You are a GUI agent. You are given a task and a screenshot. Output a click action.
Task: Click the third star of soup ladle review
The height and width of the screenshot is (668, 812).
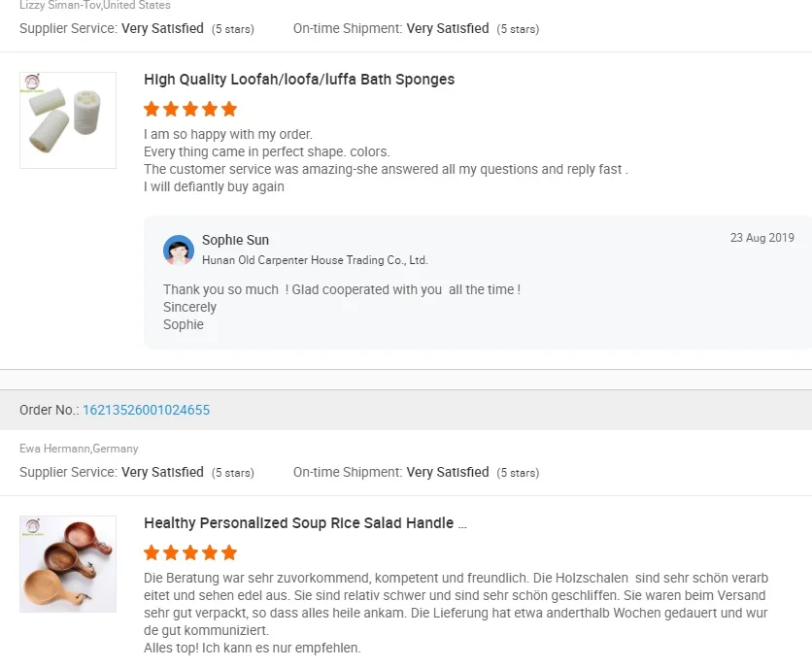tap(190, 552)
